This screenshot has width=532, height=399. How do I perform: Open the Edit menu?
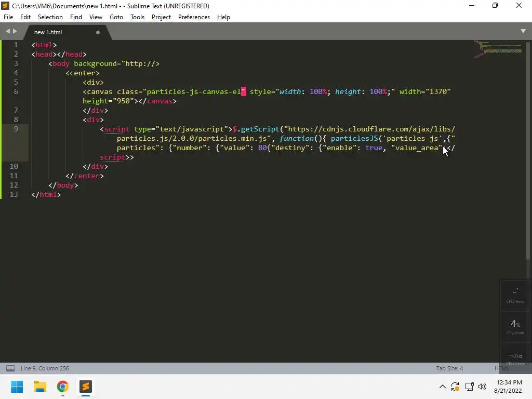(x=25, y=17)
